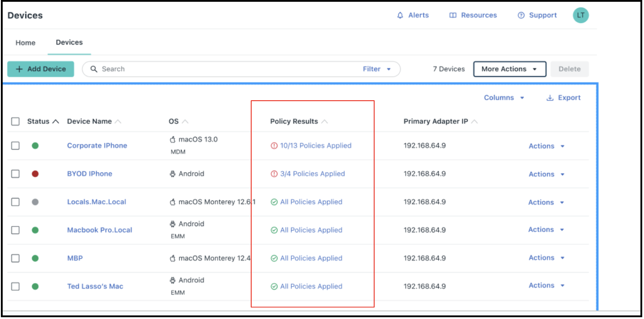
Task: Sort by the Policy Results column arrow
Action: [x=325, y=122]
